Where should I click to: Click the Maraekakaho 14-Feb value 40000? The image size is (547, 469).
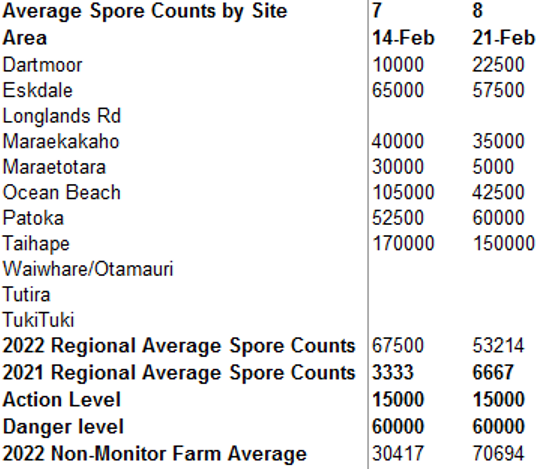pos(398,141)
